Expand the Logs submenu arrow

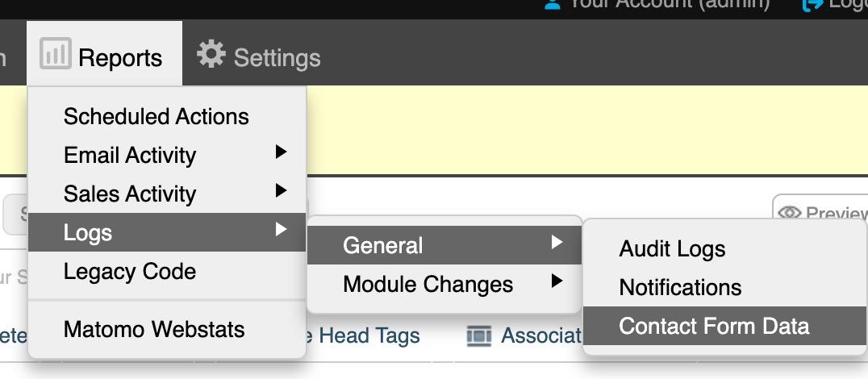(x=282, y=229)
